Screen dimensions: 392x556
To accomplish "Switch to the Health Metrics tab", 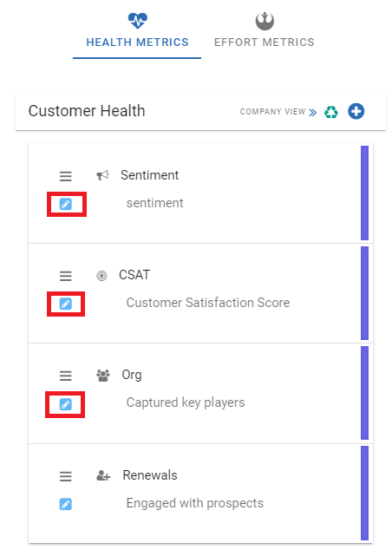I will [x=137, y=34].
